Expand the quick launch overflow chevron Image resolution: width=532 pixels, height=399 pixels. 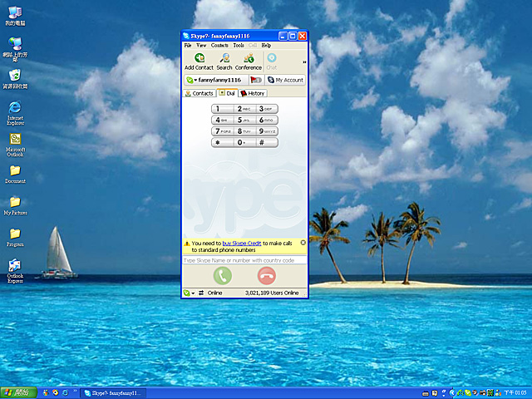click(76, 391)
